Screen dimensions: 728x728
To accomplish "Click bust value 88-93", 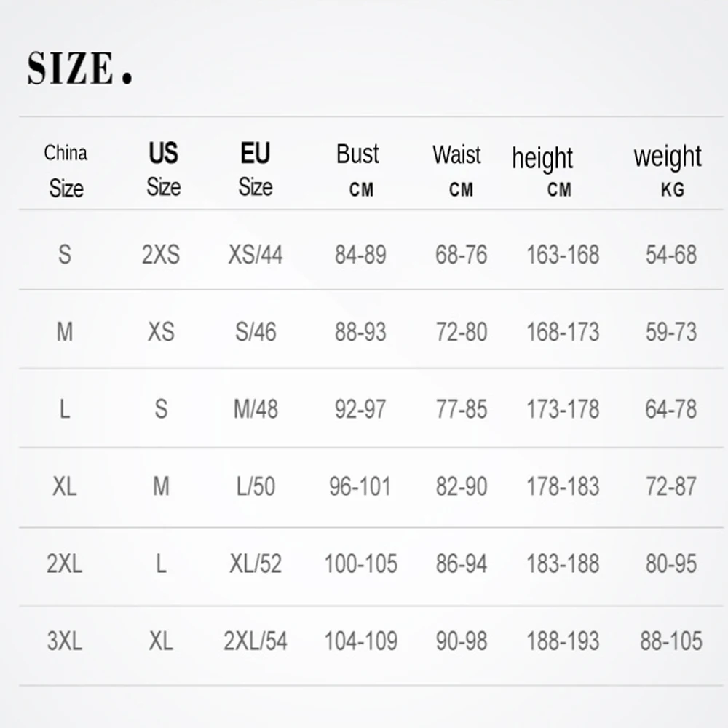I will [x=360, y=332].
